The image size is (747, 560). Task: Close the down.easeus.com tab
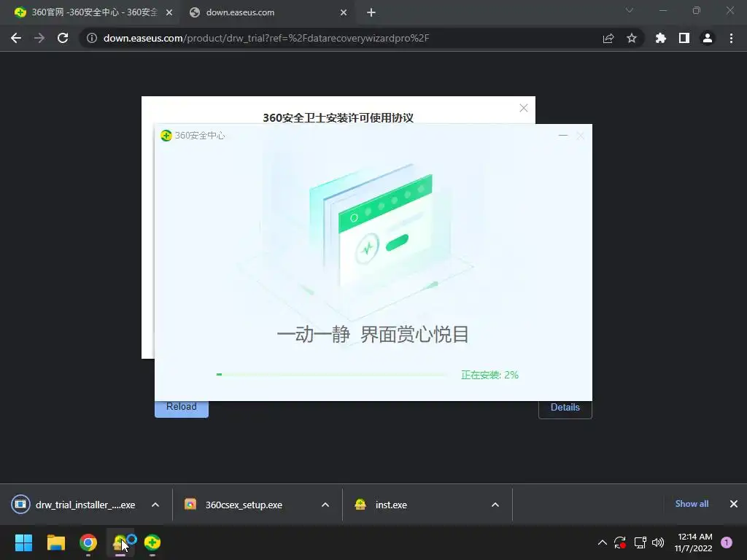coord(344,13)
